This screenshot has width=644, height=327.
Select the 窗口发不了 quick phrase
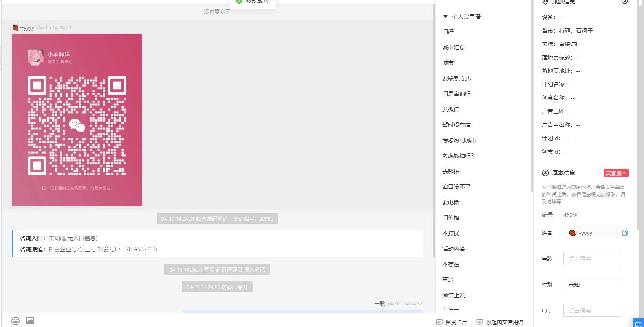[x=457, y=187]
